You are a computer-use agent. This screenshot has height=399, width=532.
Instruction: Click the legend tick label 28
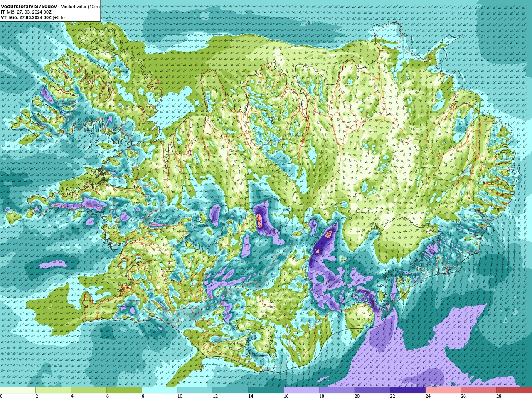tap(499, 396)
